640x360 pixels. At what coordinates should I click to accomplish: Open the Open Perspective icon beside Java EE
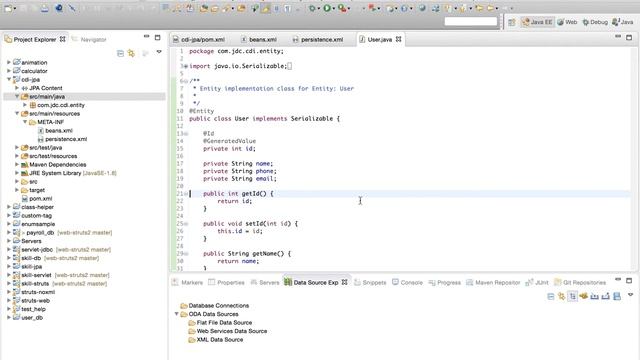pyautogui.click(x=512, y=22)
